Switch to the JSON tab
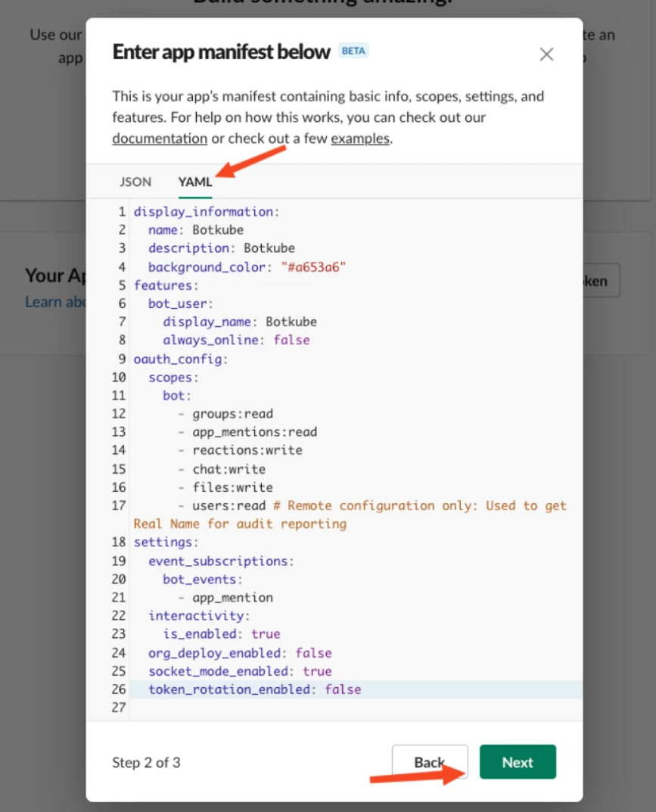Screen dimensions: 656x812 [135, 182]
